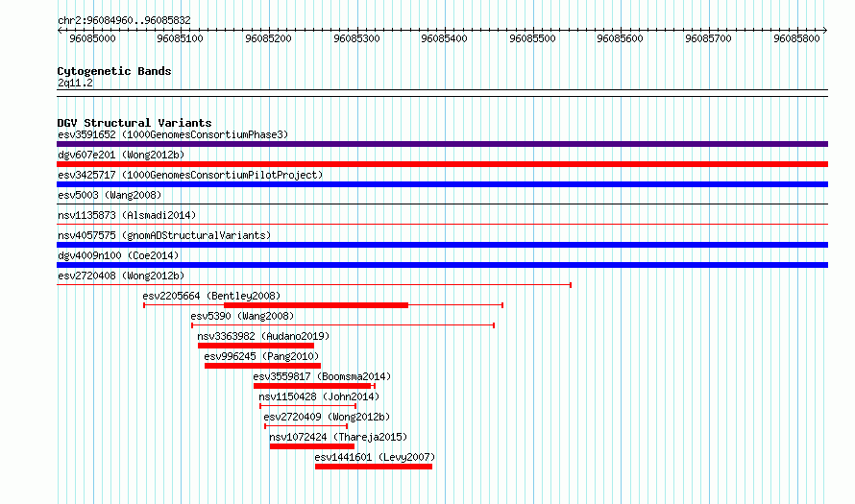This screenshot has height=504, width=855.
Task: Open esv1441601 (Levy2007) label
Action: pyautogui.click(x=375, y=457)
